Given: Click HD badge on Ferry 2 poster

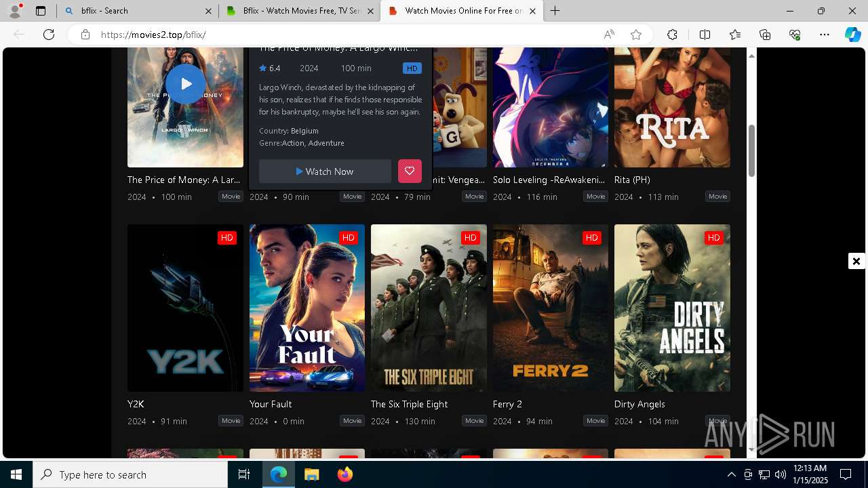Looking at the screenshot, I should coord(592,238).
